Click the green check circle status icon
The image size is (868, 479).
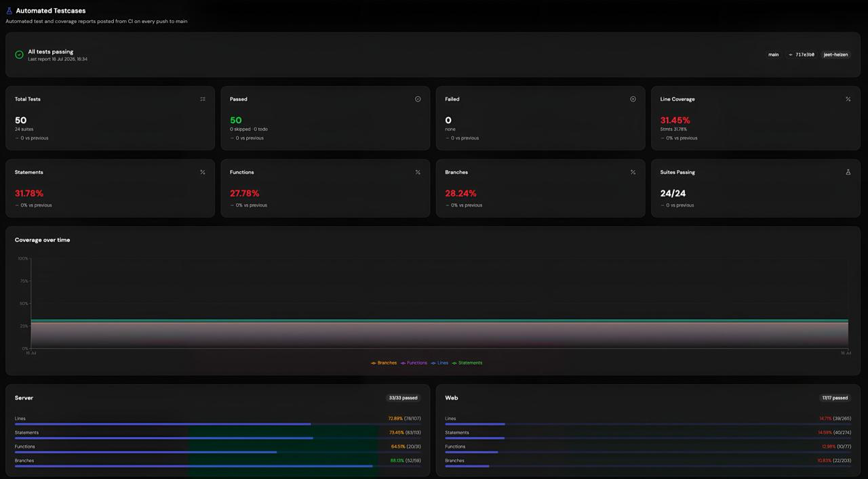(19, 55)
